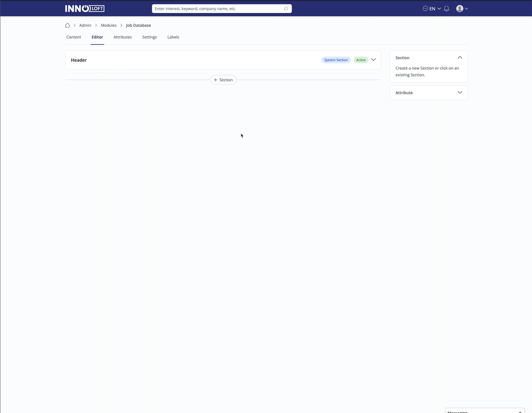Image resolution: width=532 pixels, height=413 pixels.
Task: Collapse the Section side panel
Action: pos(459,58)
